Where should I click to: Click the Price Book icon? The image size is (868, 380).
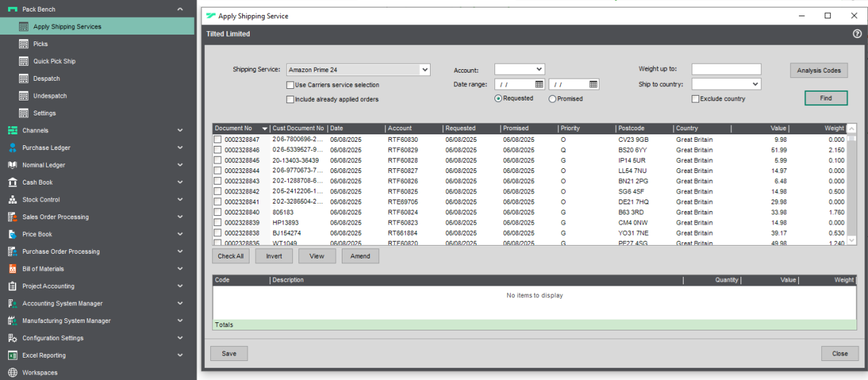coord(12,234)
